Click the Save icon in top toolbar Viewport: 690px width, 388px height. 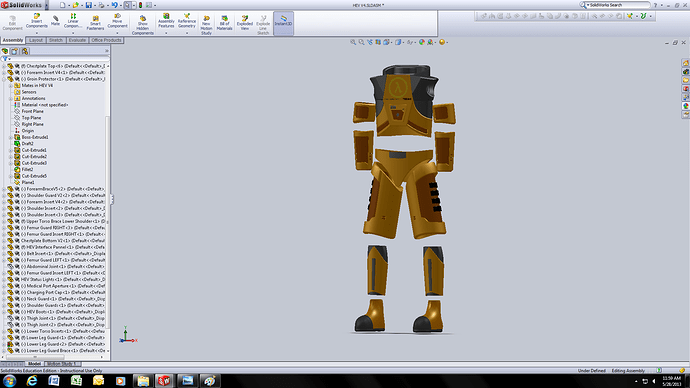coord(88,5)
